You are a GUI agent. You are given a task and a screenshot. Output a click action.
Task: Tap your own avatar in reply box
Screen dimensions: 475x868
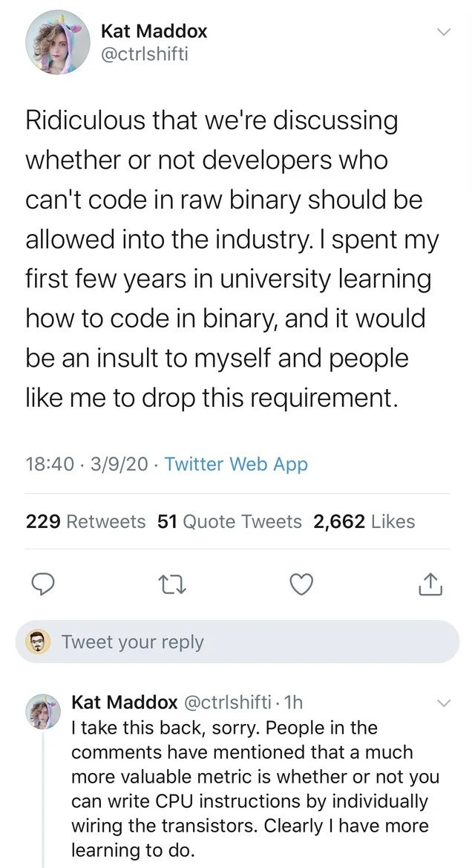[x=38, y=642]
